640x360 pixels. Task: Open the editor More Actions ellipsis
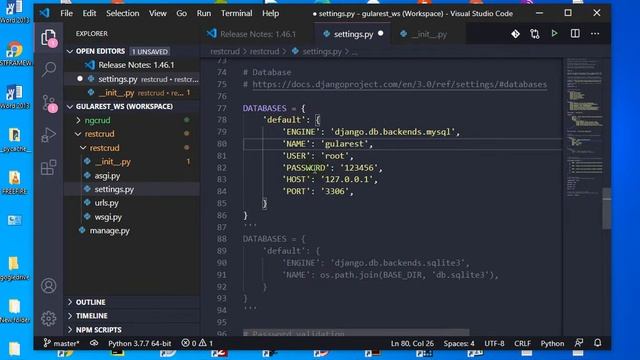[x=595, y=33]
